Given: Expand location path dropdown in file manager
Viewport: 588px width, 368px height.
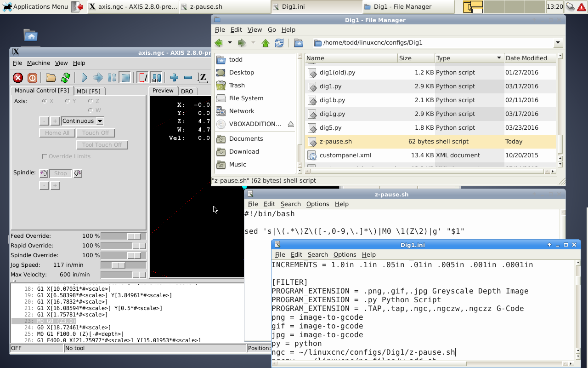Looking at the screenshot, I should pyautogui.click(x=558, y=43).
